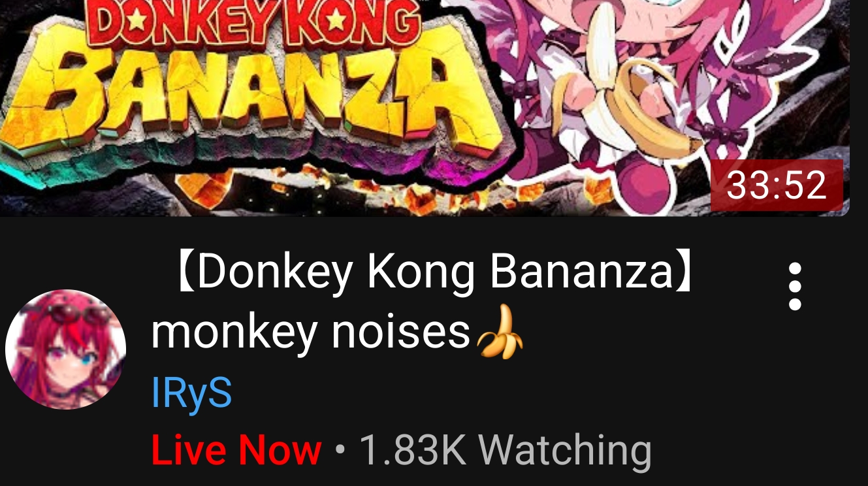Viewport: 868px width, 486px height.
Task: Click the 33:52 duration badge
Action: (x=777, y=185)
